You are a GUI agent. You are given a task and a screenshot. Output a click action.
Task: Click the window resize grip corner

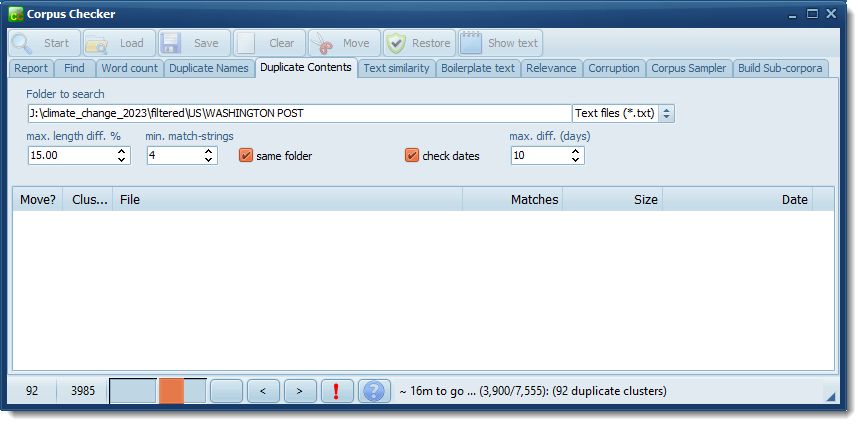pos(831,396)
